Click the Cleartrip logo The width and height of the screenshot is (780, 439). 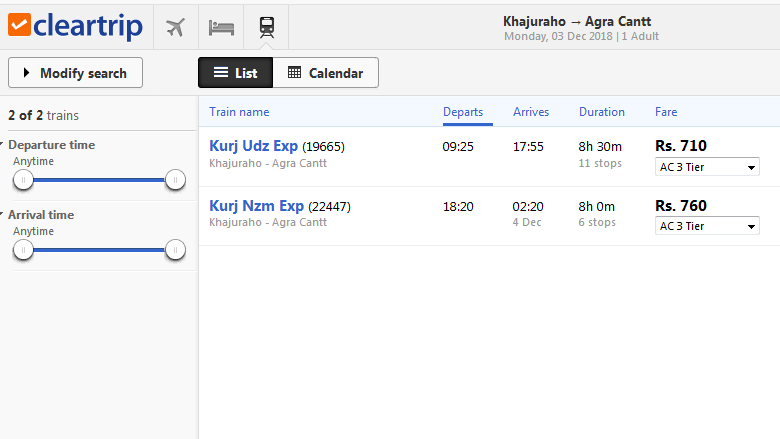click(x=75, y=26)
